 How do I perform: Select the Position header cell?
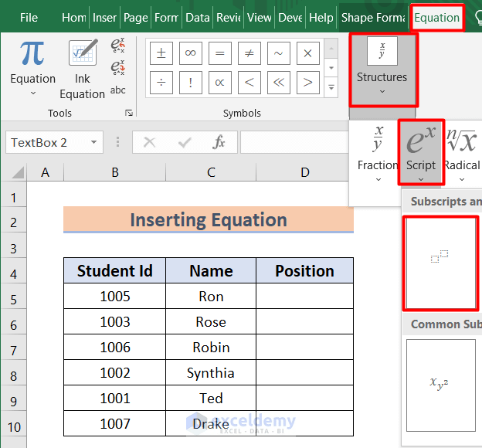point(304,270)
